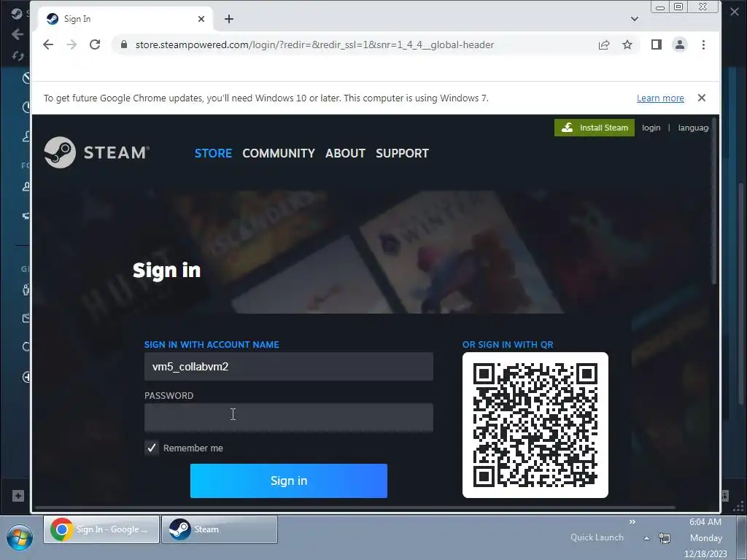This screenshot has height=560, width=747.
Task: Open the taskbar clock
Action: click(705, 538)
